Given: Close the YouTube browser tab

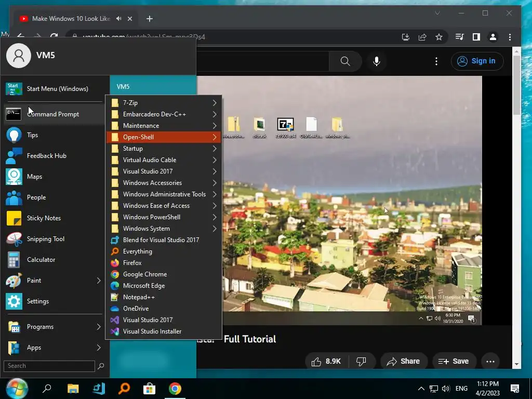Looking at the screenshot, I should point(129,19).
